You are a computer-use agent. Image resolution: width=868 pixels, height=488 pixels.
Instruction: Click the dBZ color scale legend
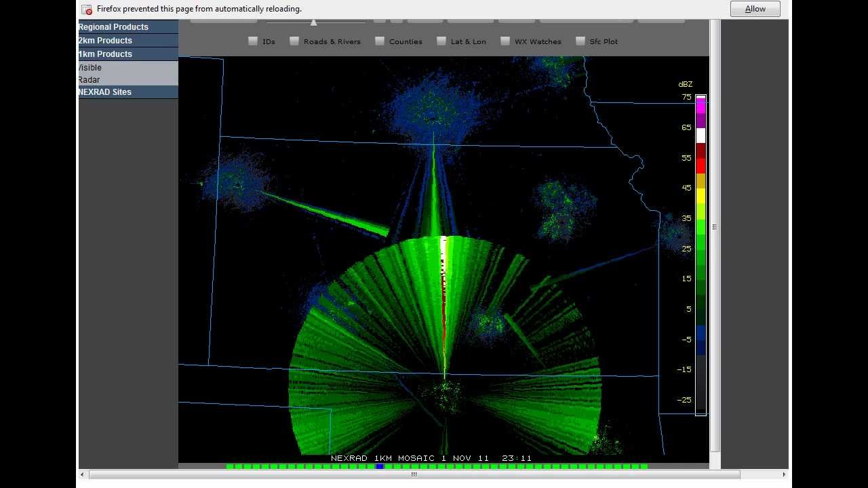[x=701, y=255]
